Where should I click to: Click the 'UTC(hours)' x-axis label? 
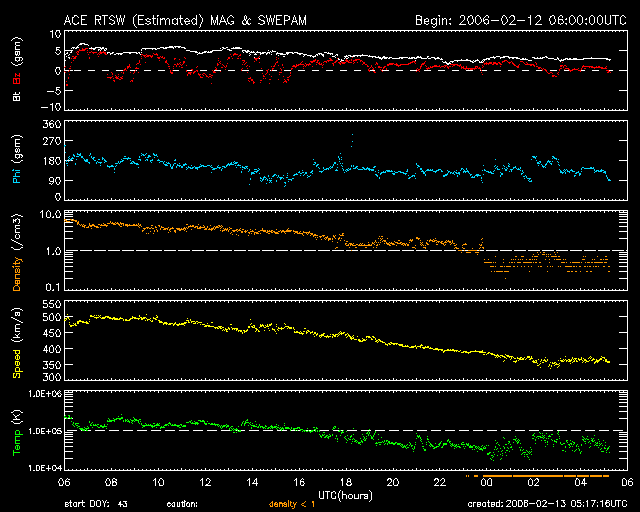coord(345,496)
